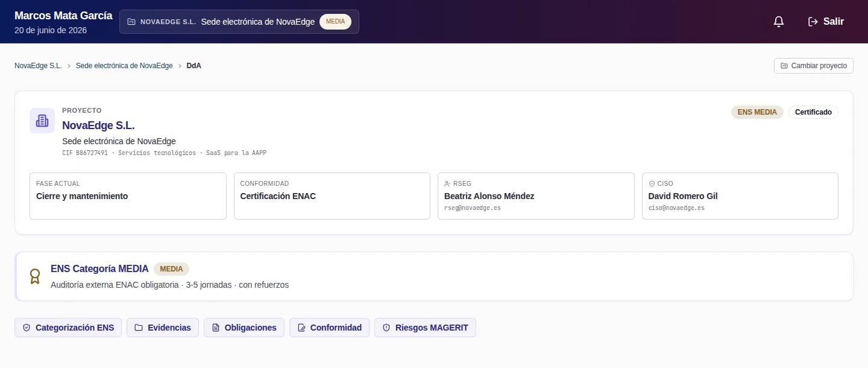Open Sede electrónica de NovaEdge breadcrumb
Image resolution: width=868 pixels, height=368 pixels.
pos(124,66)
